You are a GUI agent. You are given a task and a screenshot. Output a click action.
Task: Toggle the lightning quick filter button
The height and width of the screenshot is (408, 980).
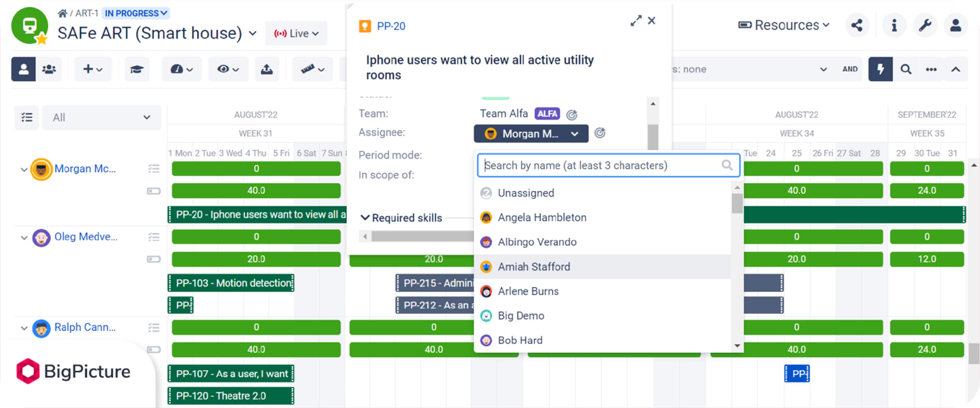tap(880, 69)
